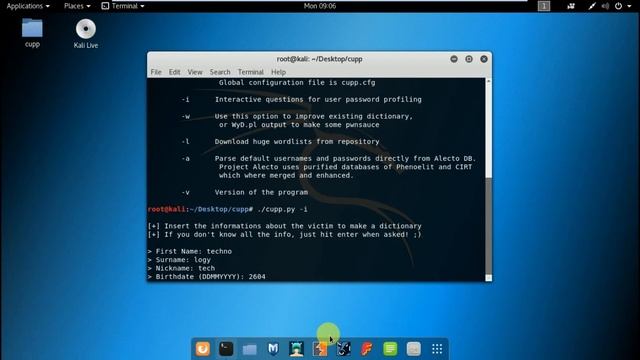This screenshot has width=640, height=360.
Task: Click the line starting 'Parse default usernames'
Action: [x=345, y=158]
